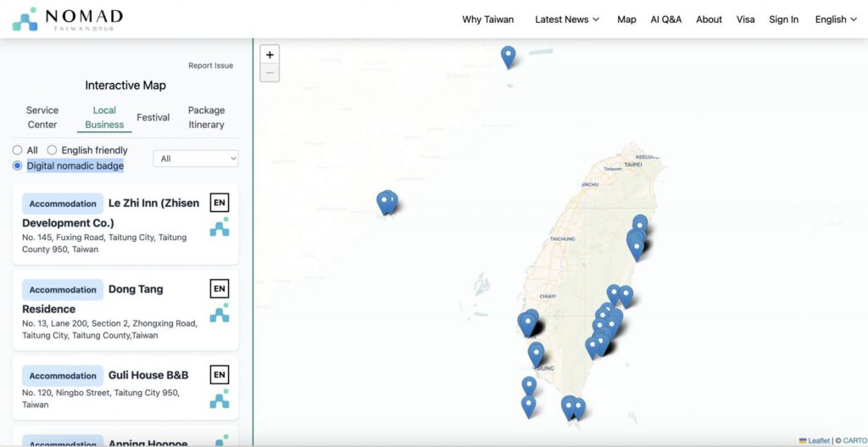868x447 pixels.
Task: Click the Sign In link
Action: pos(783,20)
